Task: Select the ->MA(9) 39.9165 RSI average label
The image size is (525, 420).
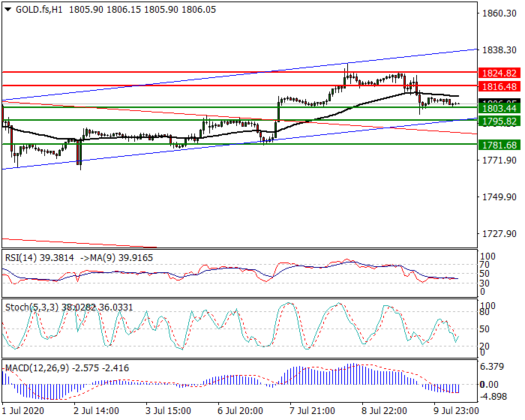Action: point(116,258)
